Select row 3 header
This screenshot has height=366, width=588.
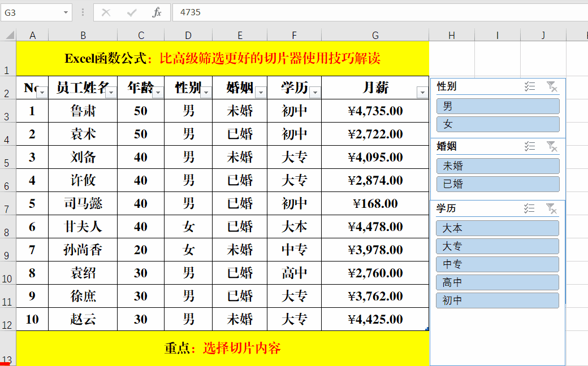point(8,111)
